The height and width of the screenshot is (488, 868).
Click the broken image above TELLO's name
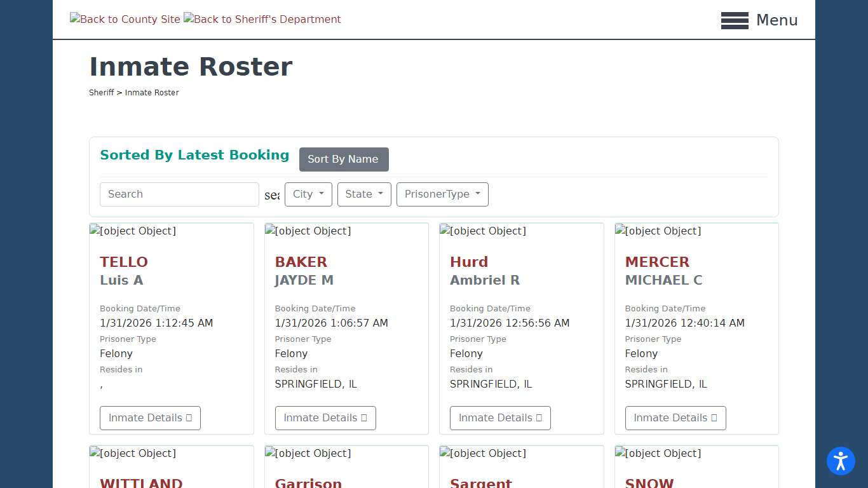[132, 231]
